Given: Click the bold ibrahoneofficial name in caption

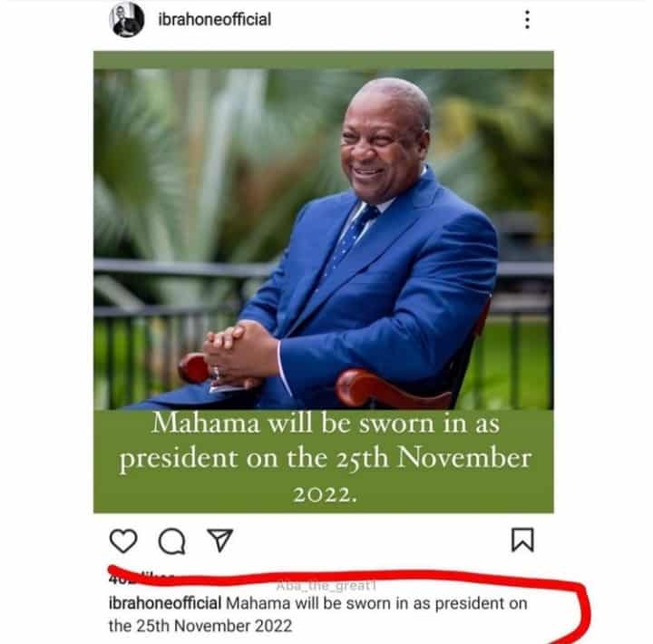Looking at the screenshot, I should [165, 603].
